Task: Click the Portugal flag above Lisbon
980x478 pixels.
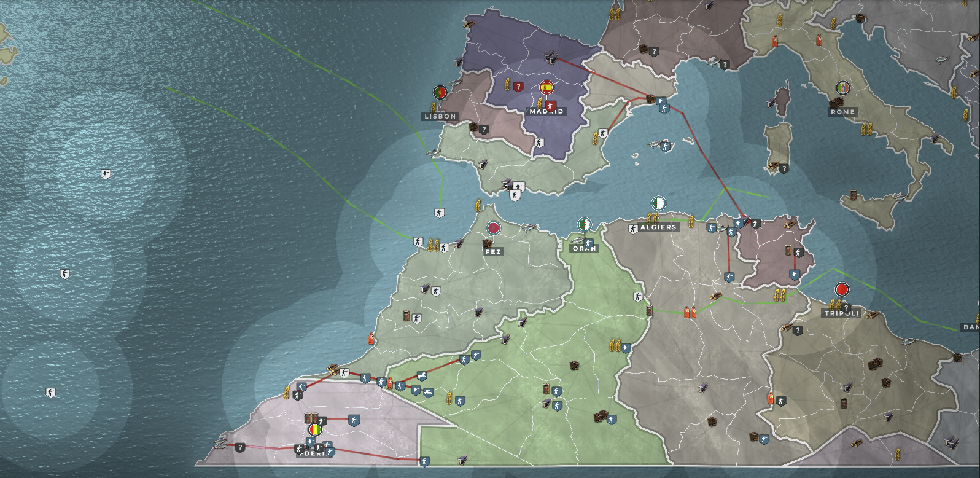Action: click(x=440, y=93)
